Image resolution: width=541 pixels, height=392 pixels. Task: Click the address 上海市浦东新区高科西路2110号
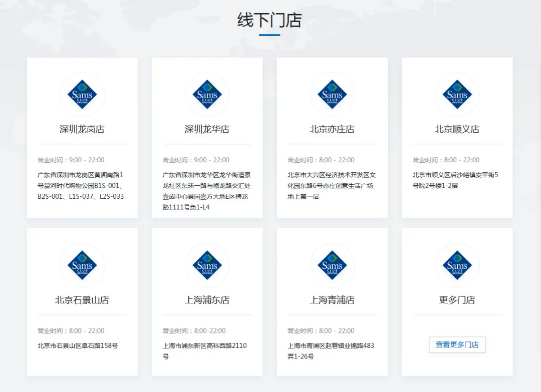click(204, 351)
